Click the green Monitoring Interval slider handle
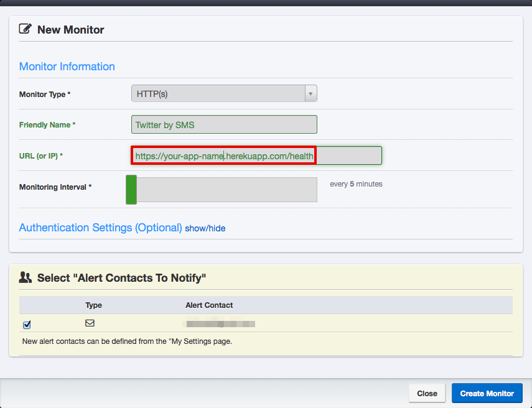Viewport: 532px width, 408px height. [131, 190]
